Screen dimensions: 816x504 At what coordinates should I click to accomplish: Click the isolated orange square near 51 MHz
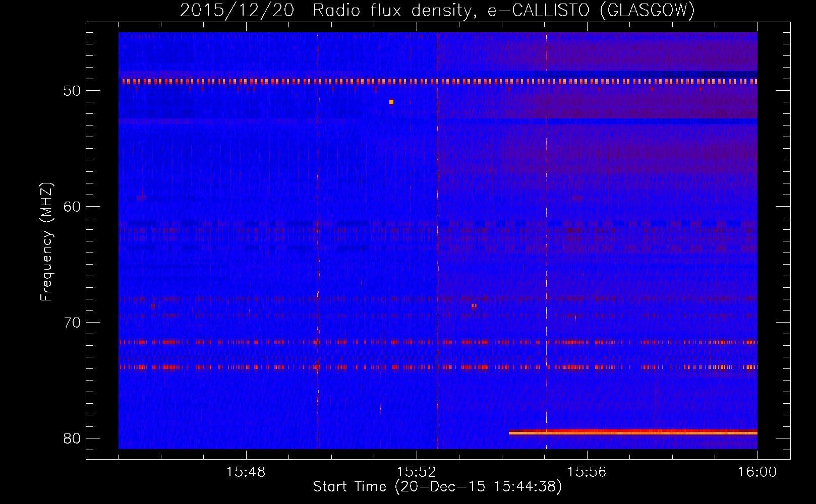coord(391,102)
